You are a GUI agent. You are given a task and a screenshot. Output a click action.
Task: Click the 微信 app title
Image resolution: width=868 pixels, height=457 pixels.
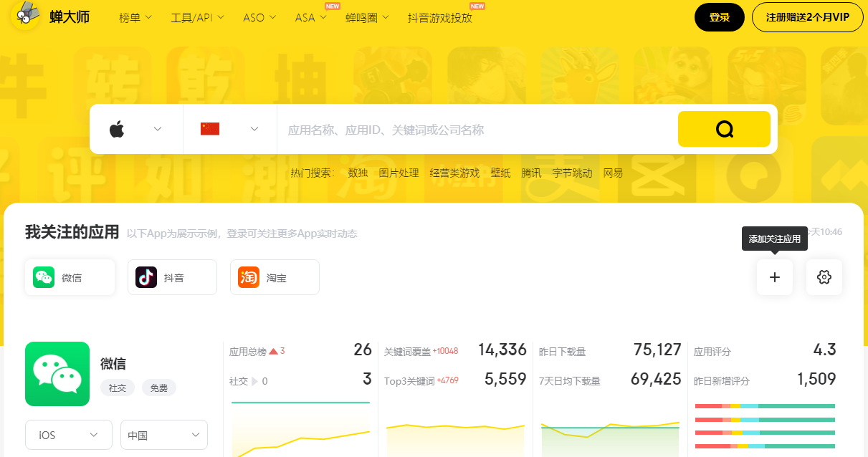click(113, 364)
